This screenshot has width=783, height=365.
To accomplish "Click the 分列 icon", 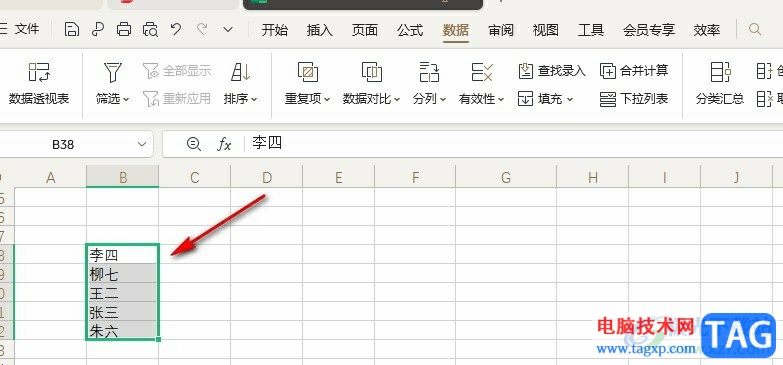I will click(429, 73).
